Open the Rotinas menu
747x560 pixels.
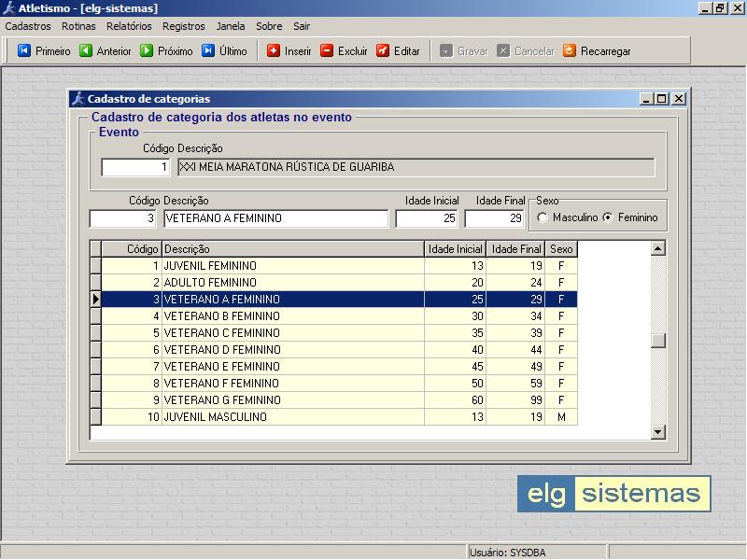tap(78, 26)
